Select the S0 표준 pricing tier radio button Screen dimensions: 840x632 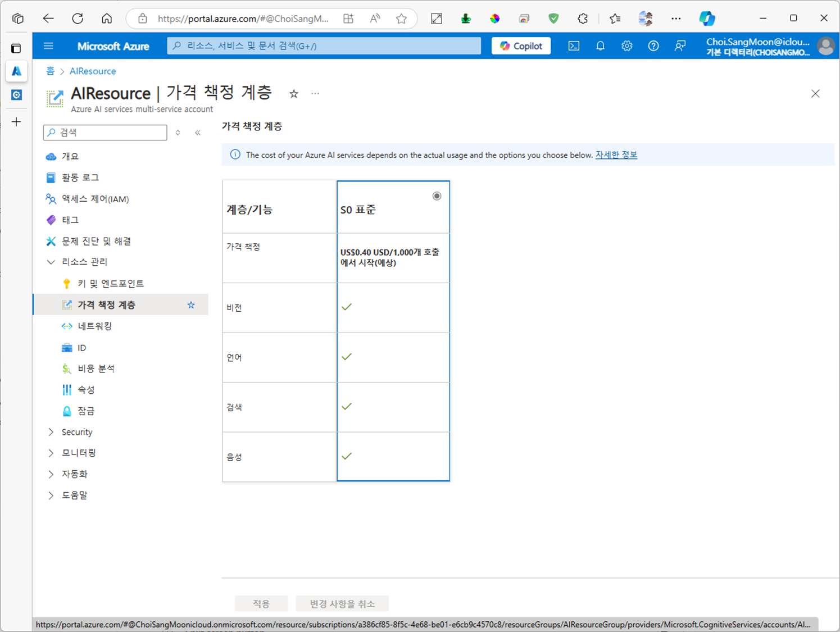point(437,196)
